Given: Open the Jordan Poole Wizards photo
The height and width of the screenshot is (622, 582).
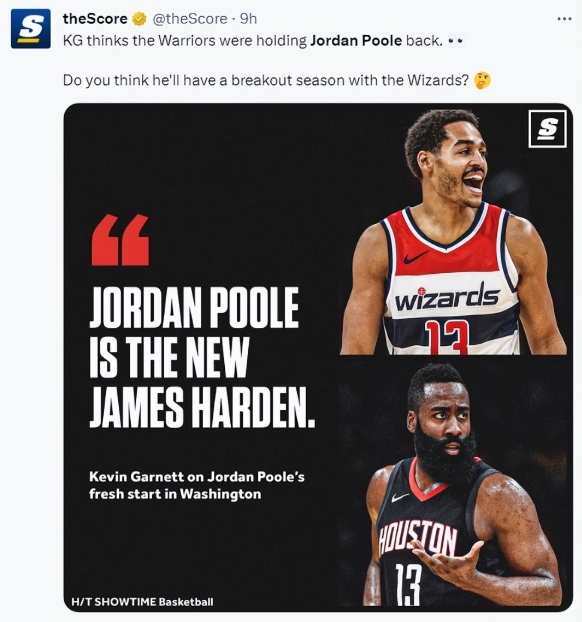Looking at the screenshot, I should 453,231.
